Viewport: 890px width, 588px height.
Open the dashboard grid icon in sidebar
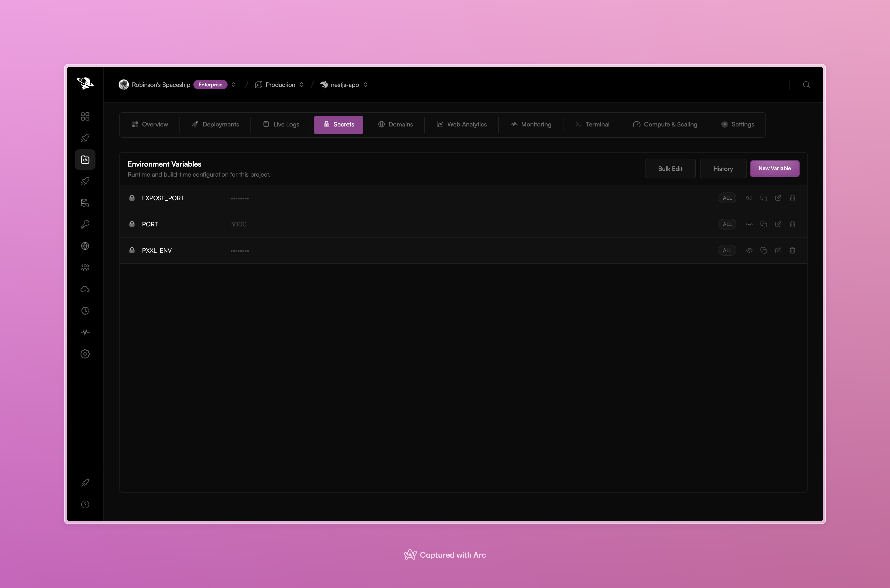[85, 116]
